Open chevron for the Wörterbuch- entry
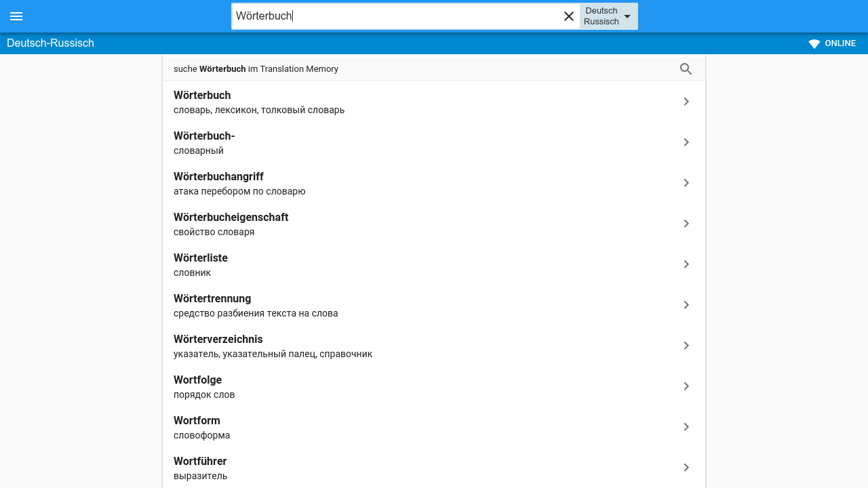Screen dimensions: 868x488 pos(686,142)
